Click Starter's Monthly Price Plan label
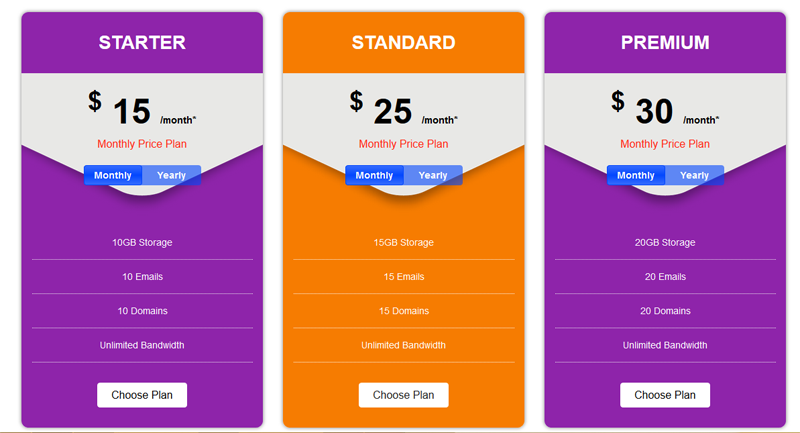 point(142,144)
